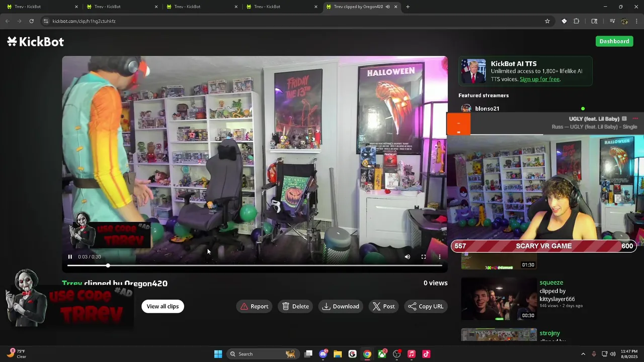Open the media controls icon in toolbar
644x362 pixels.
coord(612,21)
